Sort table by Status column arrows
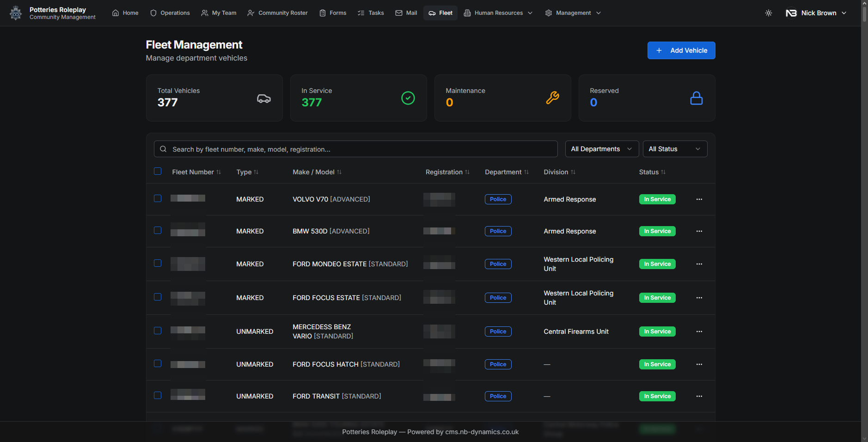Screen dimensions: 868x442 (x=663, y=172)
